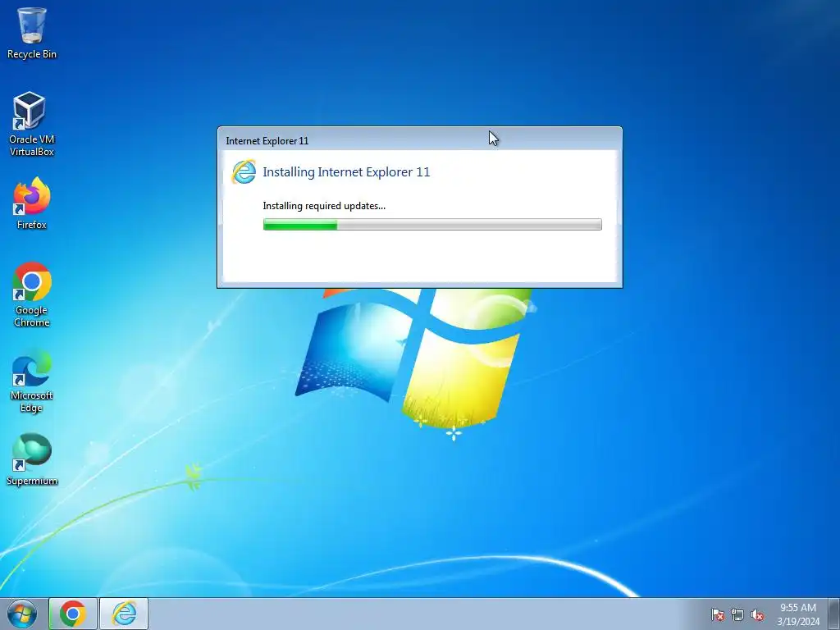Click the Chrome taskbar button
This screenshot has height=630, width=840.
coord(73,614)
